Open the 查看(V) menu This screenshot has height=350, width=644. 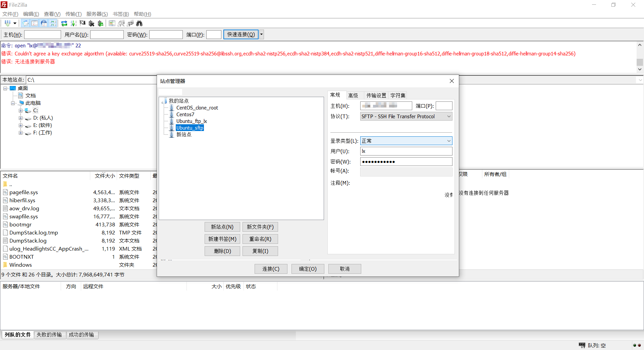(52, 14)
